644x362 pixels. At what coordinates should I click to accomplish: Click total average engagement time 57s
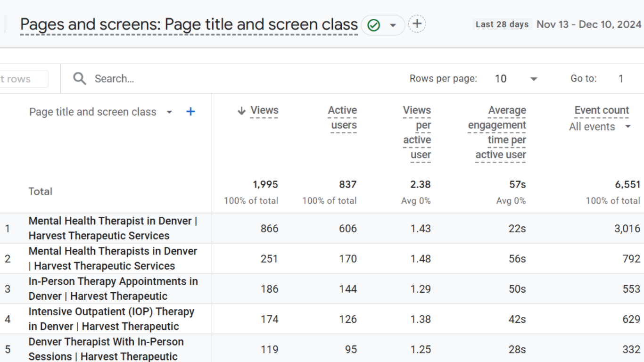point(517,184)
